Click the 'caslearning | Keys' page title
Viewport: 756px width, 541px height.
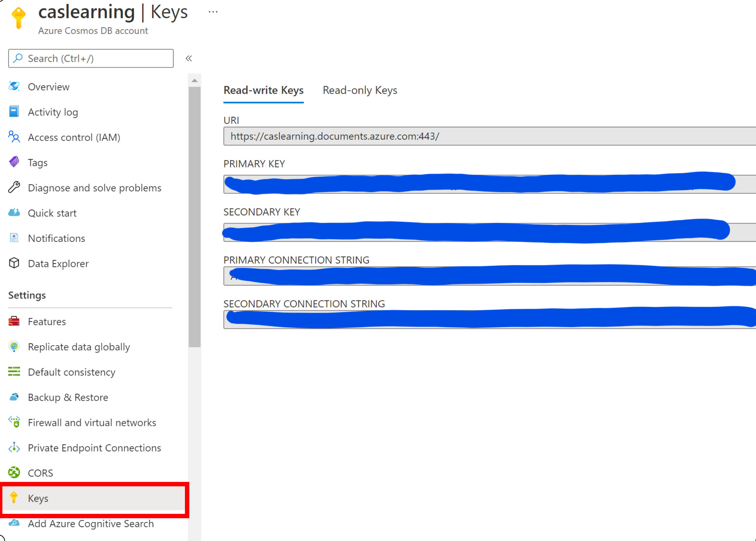point(113,12)
